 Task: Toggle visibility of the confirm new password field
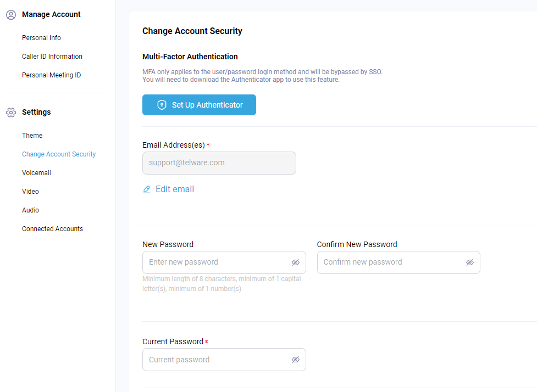[x=470, y=262]
